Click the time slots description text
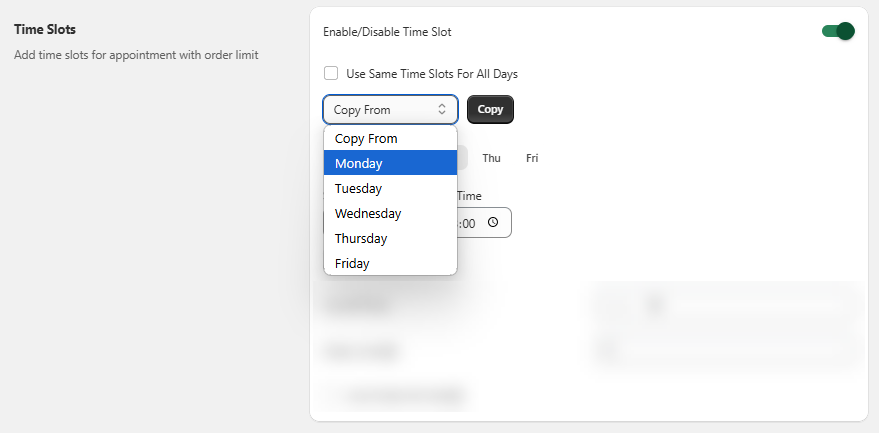This screenshot has width=879, height=433. 136,55
